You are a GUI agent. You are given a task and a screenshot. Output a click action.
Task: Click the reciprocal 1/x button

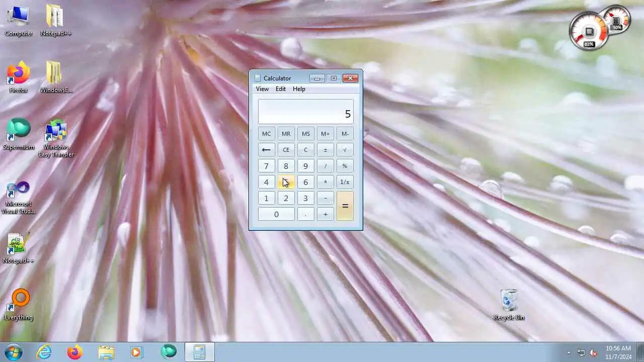[x=345, y=182]
